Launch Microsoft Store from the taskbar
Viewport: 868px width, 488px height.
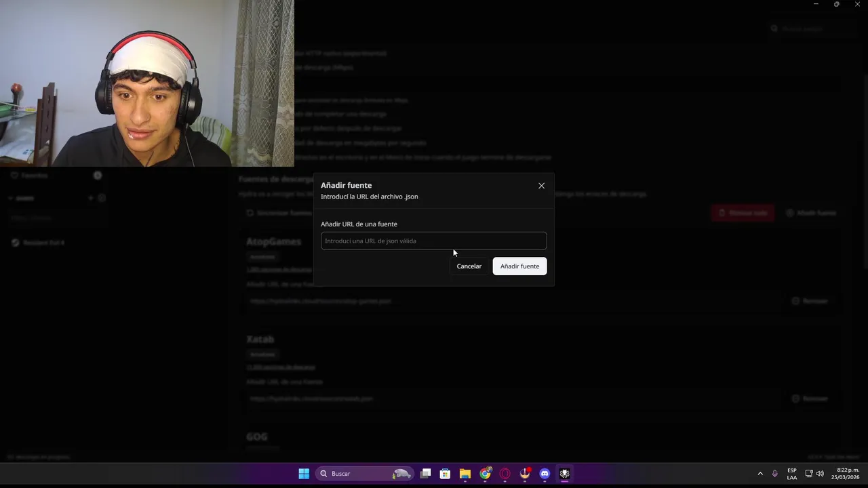[445, 474]
